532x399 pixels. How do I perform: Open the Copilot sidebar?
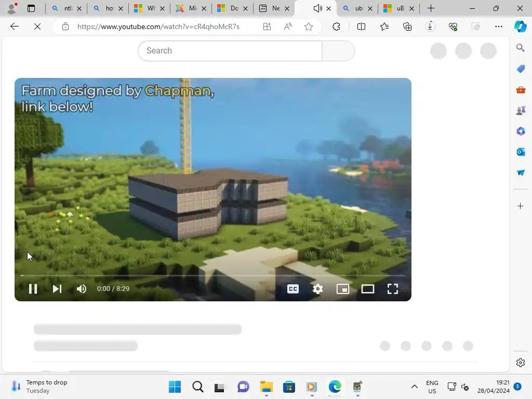tap(520, 26)
